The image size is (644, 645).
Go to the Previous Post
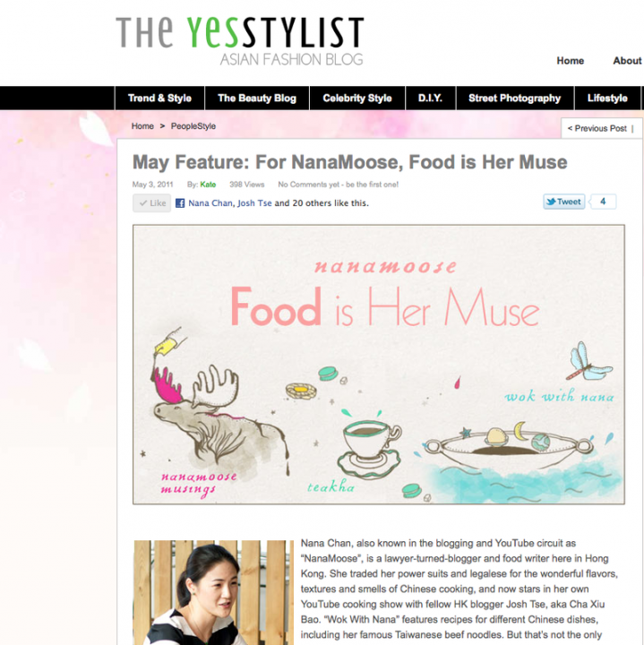(597, 128)
